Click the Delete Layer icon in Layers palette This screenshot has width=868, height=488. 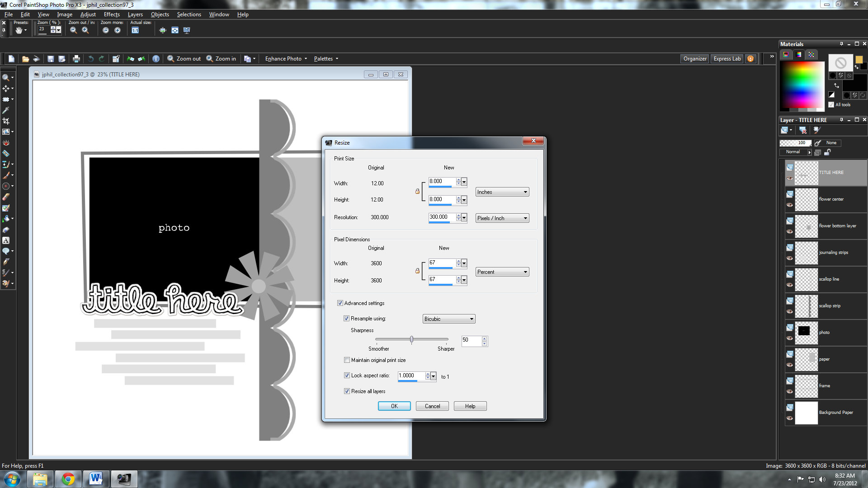[x=803, y=130]
